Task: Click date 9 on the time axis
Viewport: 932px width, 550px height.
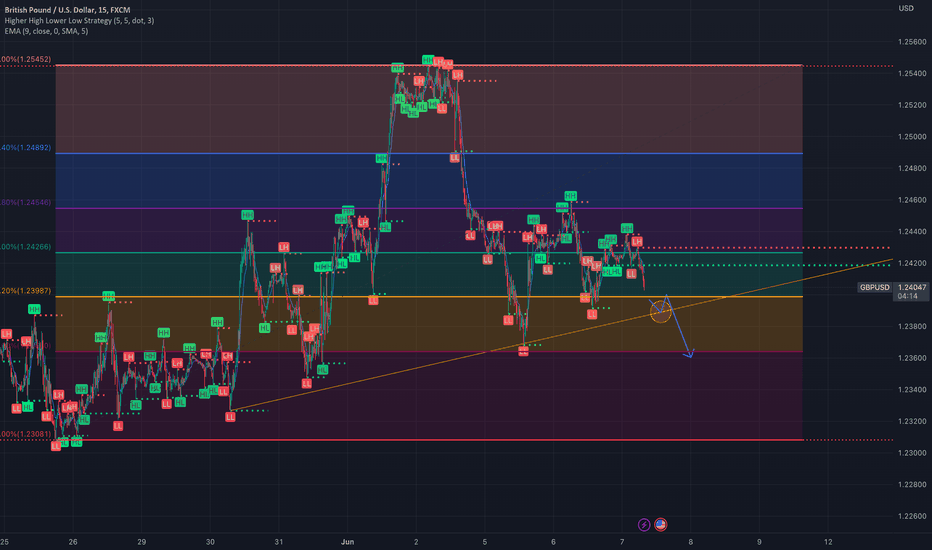Action: [760, 542]
